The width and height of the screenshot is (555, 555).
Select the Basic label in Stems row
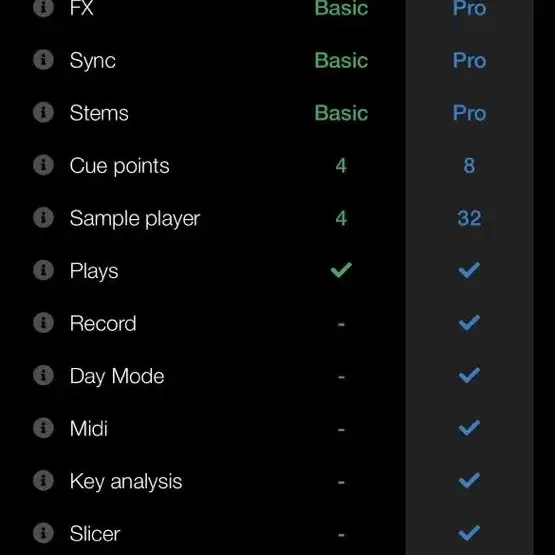point(341,113)
